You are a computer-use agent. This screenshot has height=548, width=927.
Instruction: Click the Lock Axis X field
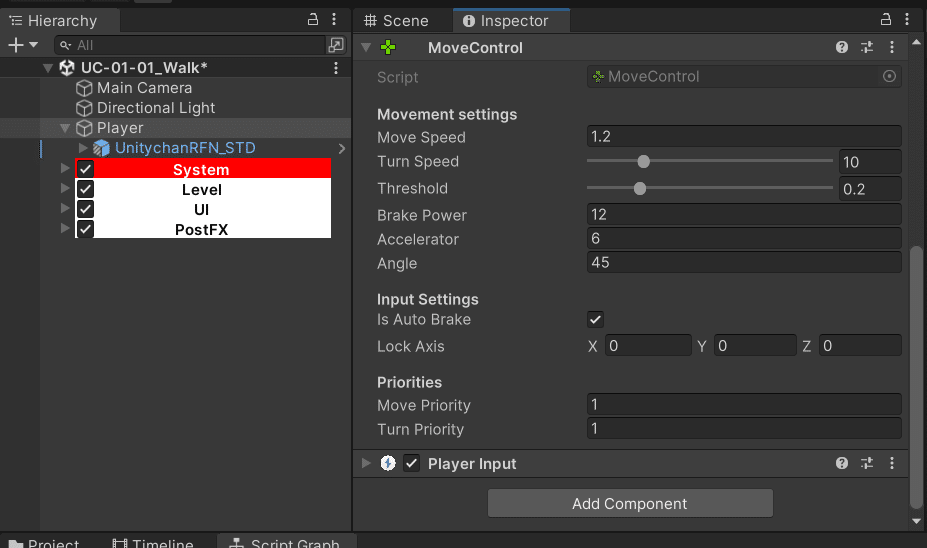coord(649,346)
